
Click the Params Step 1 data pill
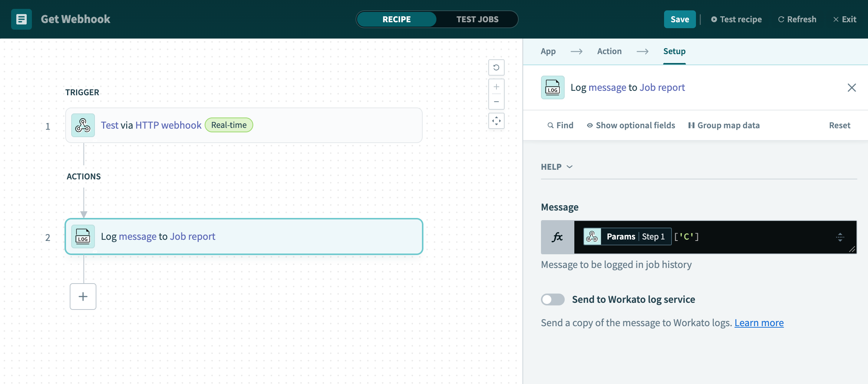click(627, 236)
